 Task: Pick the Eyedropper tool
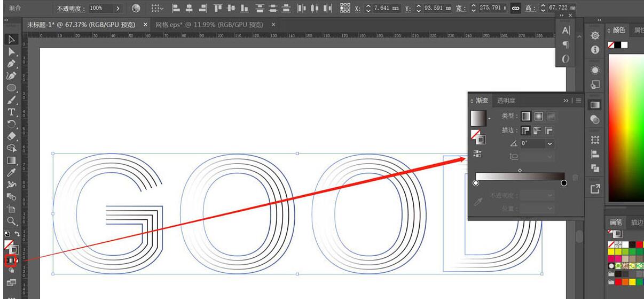pyautogui.click(x=11, y=172)
